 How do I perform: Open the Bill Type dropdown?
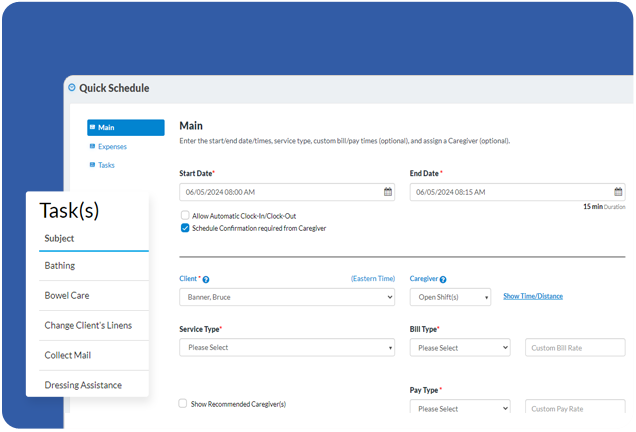click(460, 348)
